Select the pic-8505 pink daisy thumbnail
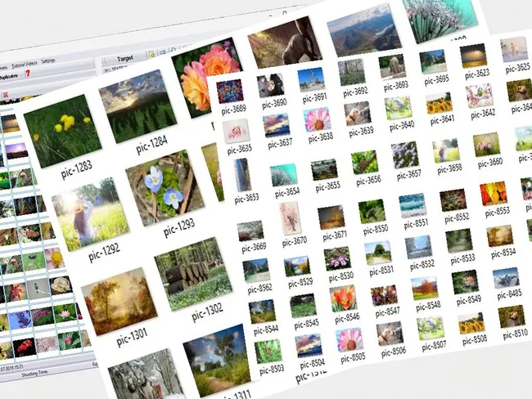The image size is (532, 399). [x=349, y=340]
